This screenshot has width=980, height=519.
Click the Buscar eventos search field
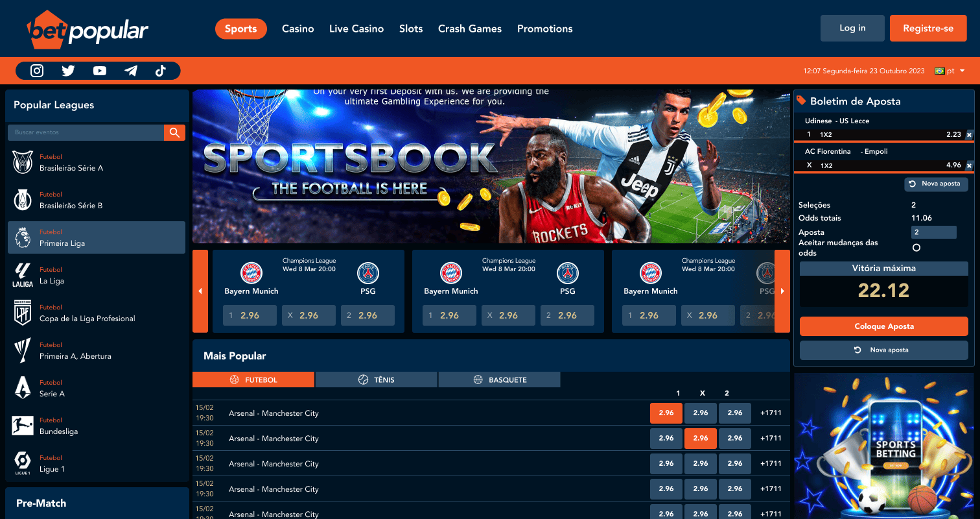tap(86, 132)
